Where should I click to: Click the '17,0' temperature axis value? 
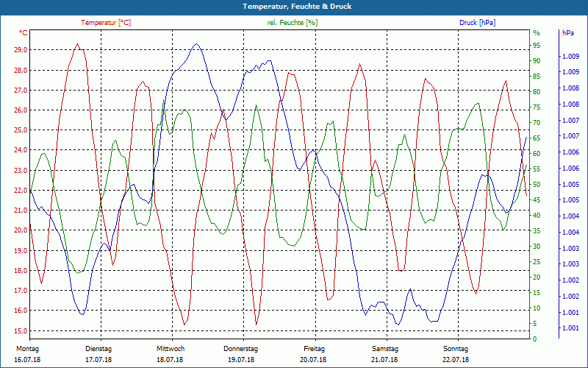click(x=21, y=291)
